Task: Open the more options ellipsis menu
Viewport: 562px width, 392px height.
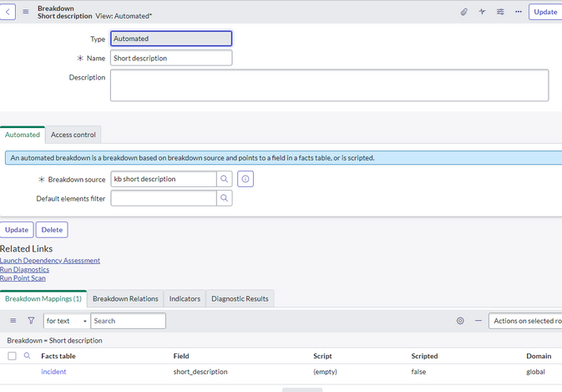Action: click(x=518, y=12)
